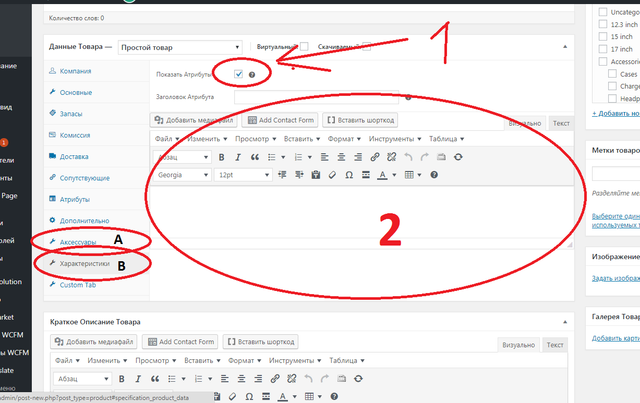640x403 pixels.
Task: Toggle bold in the attribute editor toolbar
Action: click(x=221, y=157)
